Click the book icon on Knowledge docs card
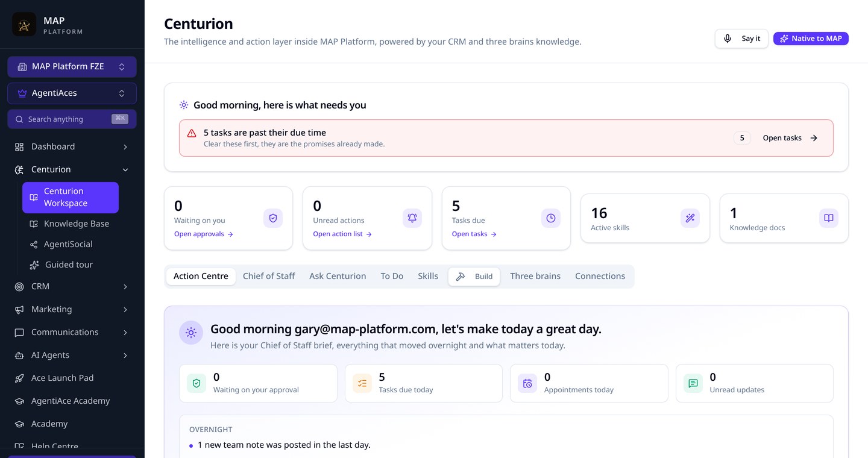Viewport: 868px width, 458px height. pyautogui.click(x=829, y=218)
